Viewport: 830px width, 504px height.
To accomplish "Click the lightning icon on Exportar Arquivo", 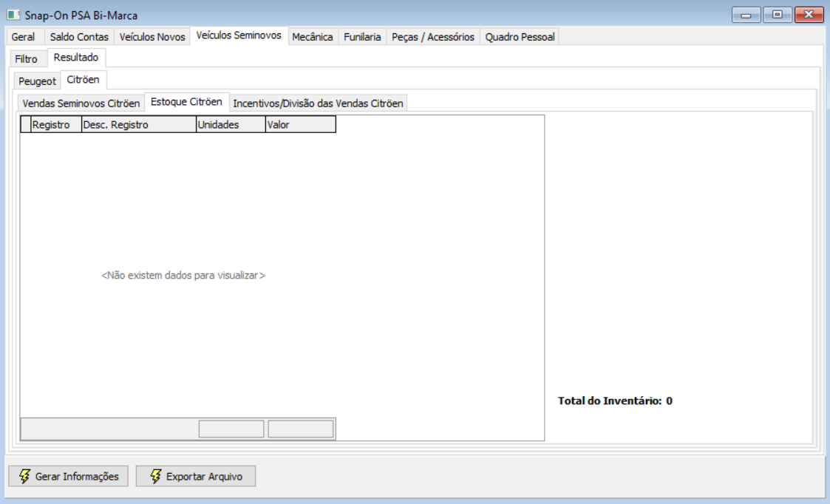I will click(x=156, y=476).
